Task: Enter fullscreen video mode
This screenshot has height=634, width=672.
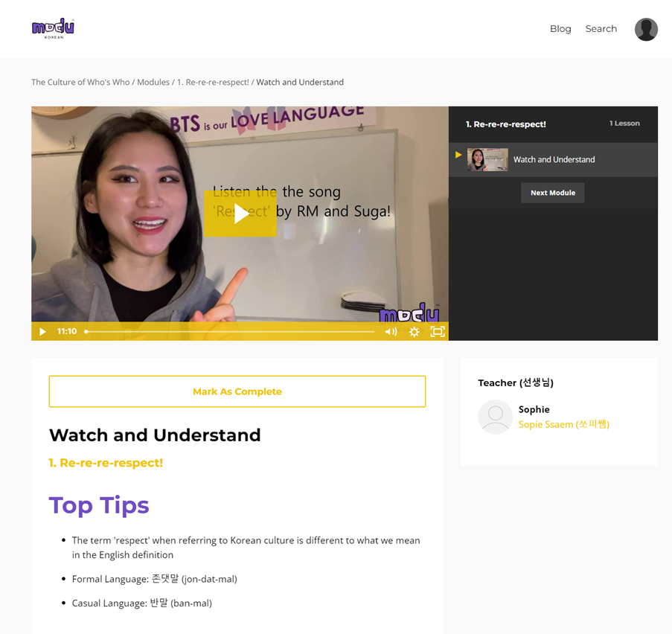Action: (437, 332)
